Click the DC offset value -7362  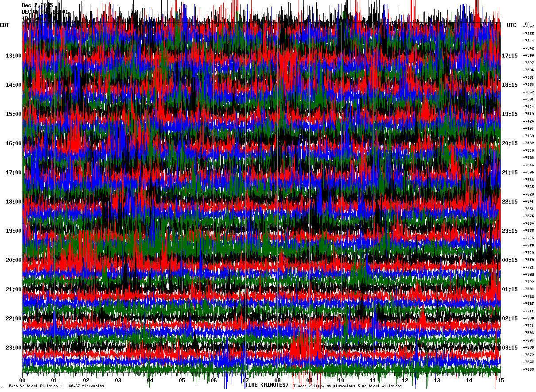click(528, 92)
